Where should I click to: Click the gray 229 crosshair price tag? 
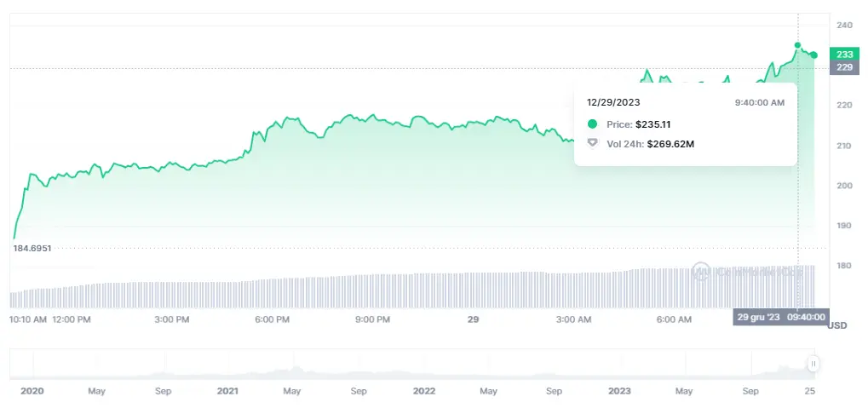[x=844, y=67]
